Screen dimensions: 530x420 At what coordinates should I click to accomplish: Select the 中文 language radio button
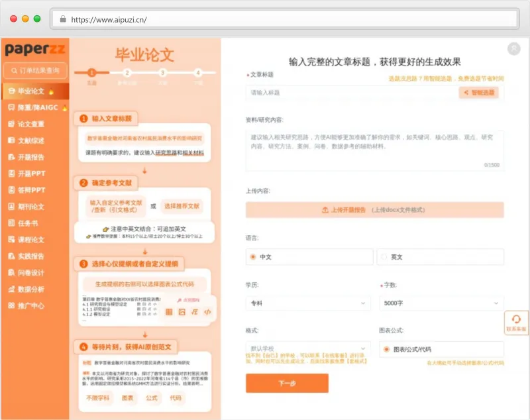[253, 256]
